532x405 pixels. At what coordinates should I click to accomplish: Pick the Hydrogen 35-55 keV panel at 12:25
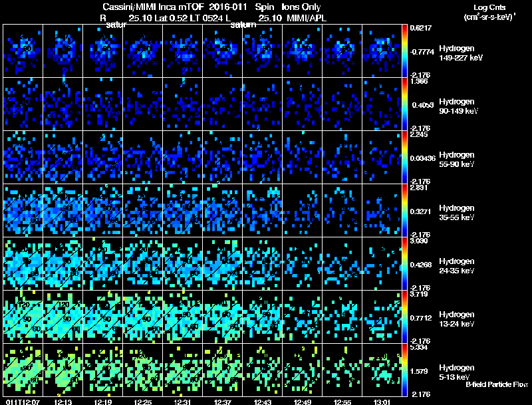click(143, 211)
